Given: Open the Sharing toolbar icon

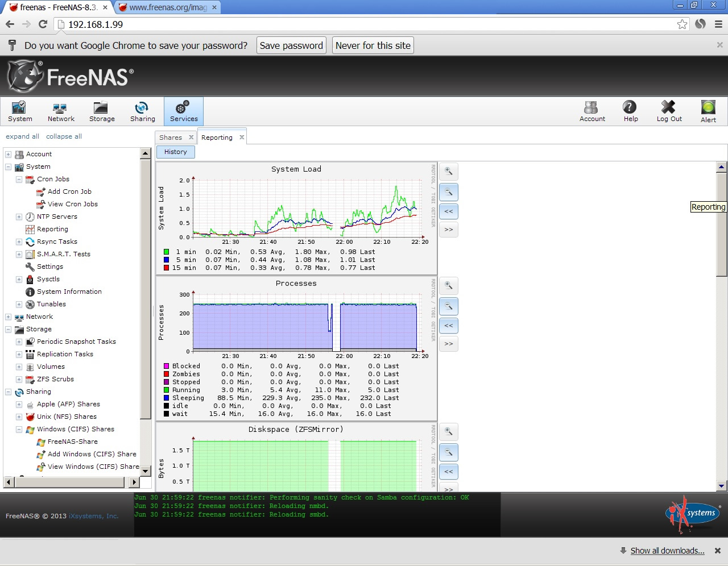Looking at the screenshot, I should [x=142, y=111].
